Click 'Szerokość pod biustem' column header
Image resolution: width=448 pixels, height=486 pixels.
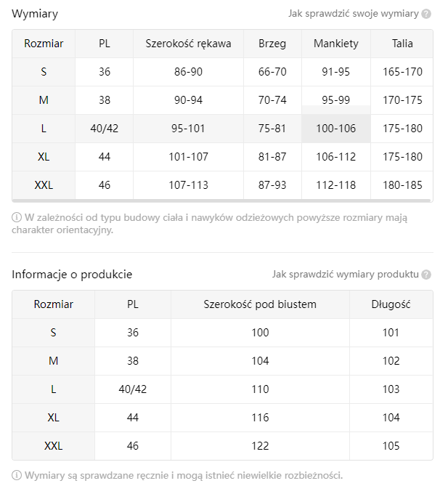point(260,304)
